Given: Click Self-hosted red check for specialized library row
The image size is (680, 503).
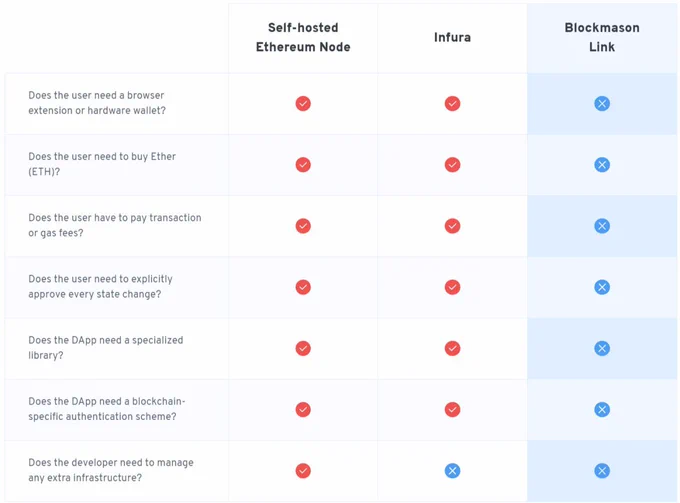Looking at the screenshot, I should tap(303, 348).
